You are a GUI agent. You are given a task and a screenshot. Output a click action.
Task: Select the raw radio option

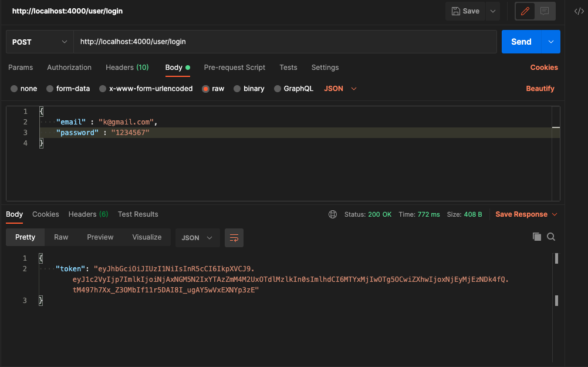point(205,89)
